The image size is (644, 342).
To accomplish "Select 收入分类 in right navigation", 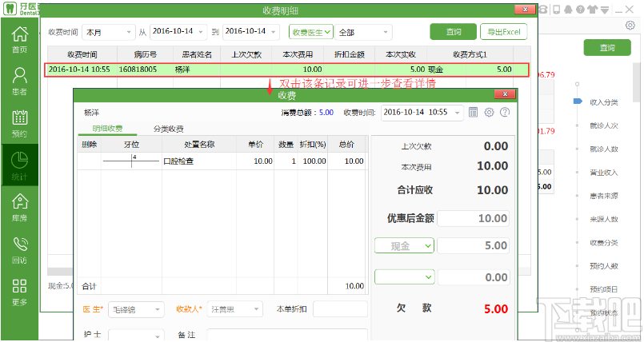I will 604,102.
